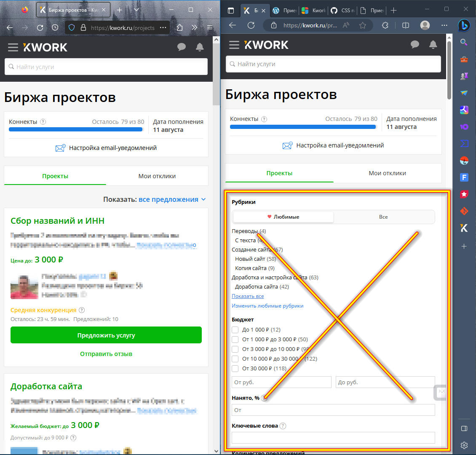Add a new app to Edge sidebar

tap(464, 246)
